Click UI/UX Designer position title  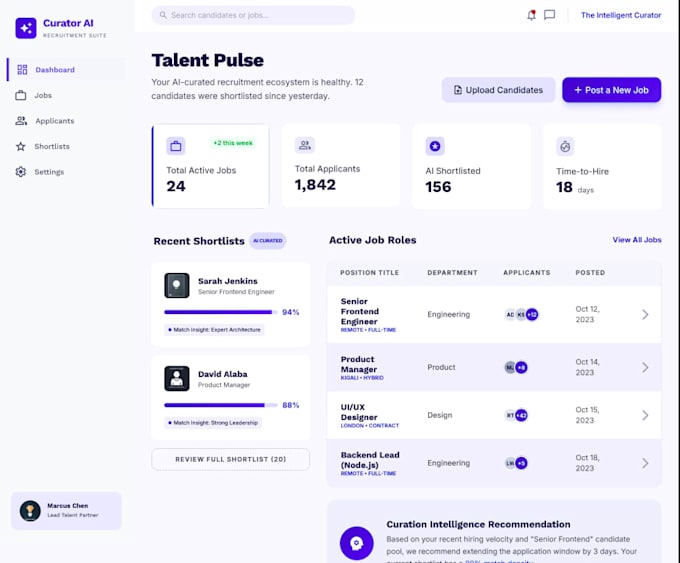(x=359, y=412)
